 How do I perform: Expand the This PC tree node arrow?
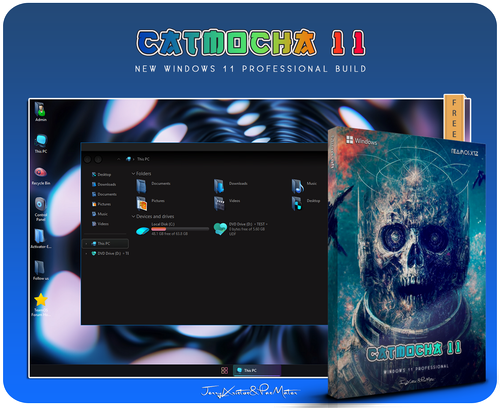tap(86, 244)
